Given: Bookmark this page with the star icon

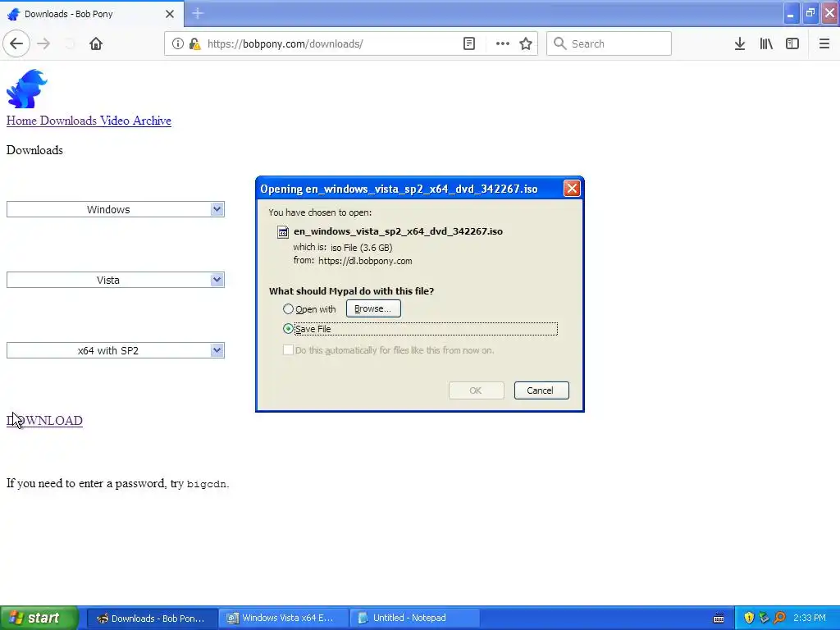Looking at the screenshot, I should coord(526,43).
